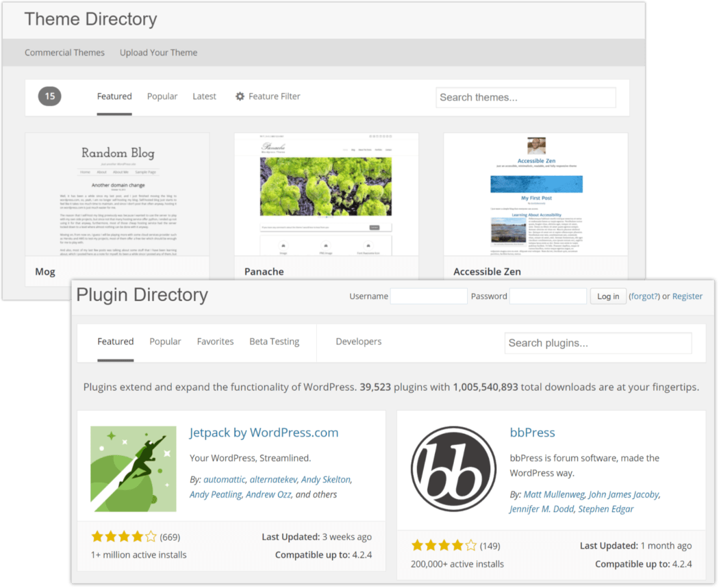Click the Username login field
This screenshot has height=588, width=719.
[429, 296]
